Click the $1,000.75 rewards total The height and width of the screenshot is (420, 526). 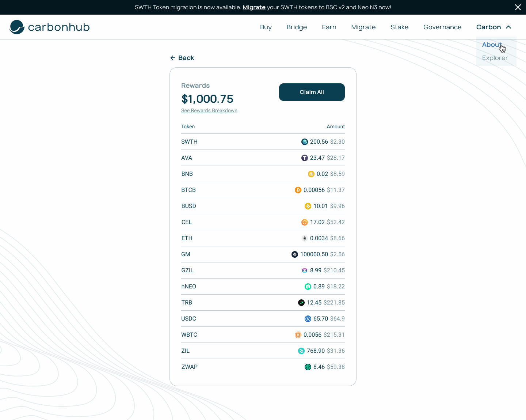207,99
